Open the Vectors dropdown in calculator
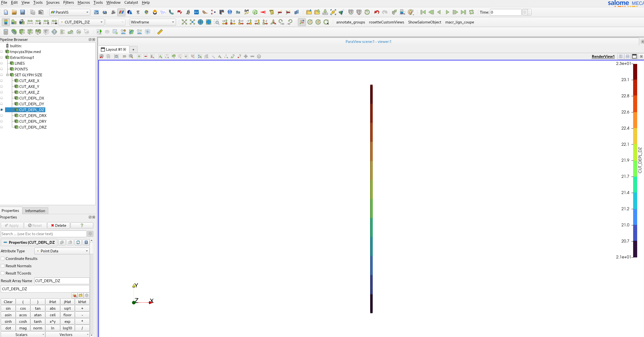 click(x=68, y=334)
